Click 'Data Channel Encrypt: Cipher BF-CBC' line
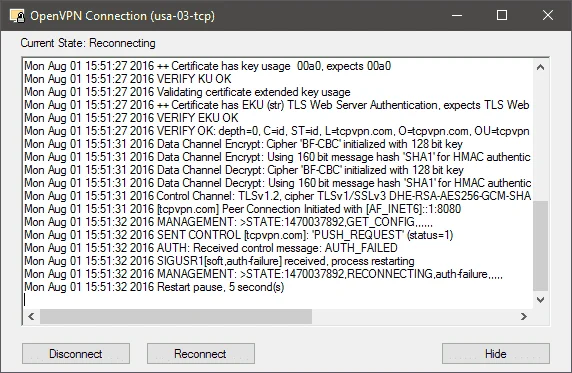Image resolution: width=572 pixels, height=373 pixels. pos(243,144)
